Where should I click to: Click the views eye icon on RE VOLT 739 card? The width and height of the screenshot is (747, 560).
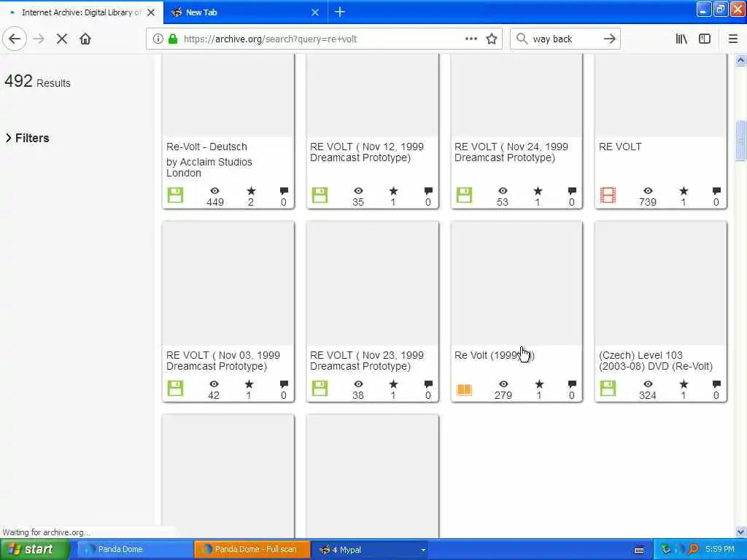(x=648, y=191)
